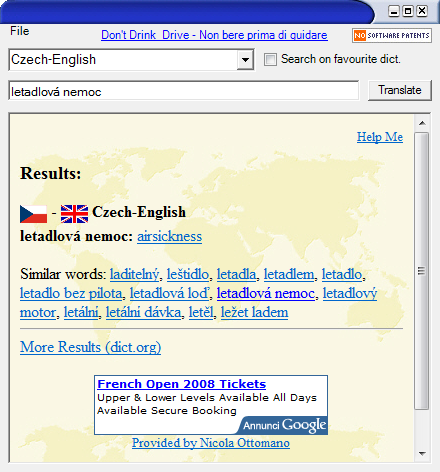Open the Help Me link
Screen dimensions: 440x472
(x=380, y=137)
